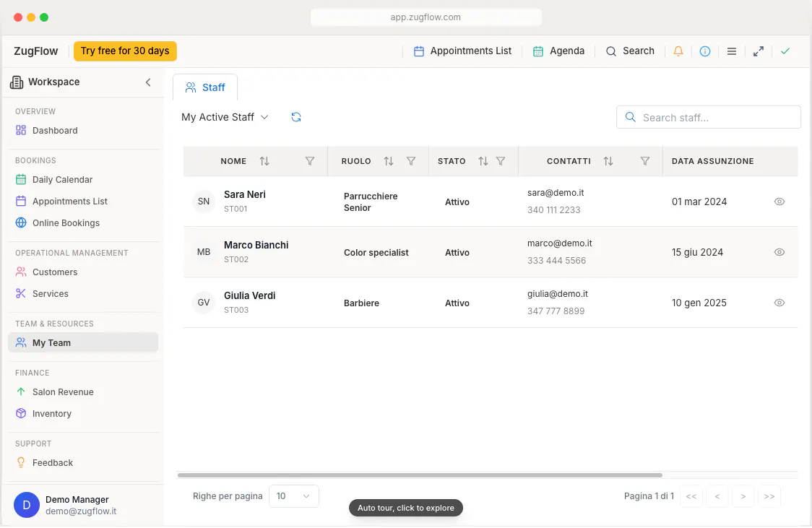Go to first page button
This screenshot has width=812, height=528.
691,496
